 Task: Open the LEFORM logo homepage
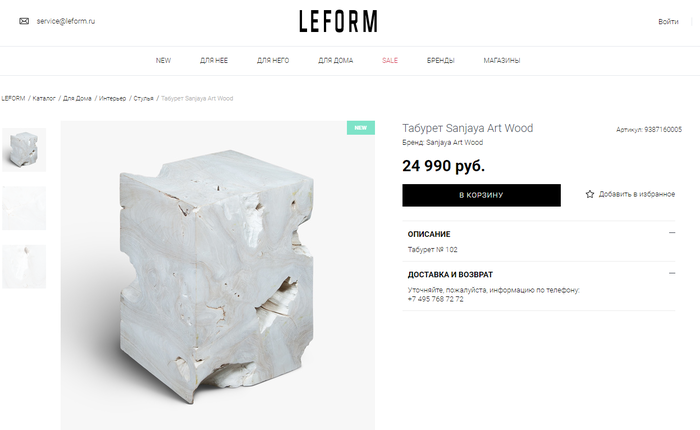[338, 21]
